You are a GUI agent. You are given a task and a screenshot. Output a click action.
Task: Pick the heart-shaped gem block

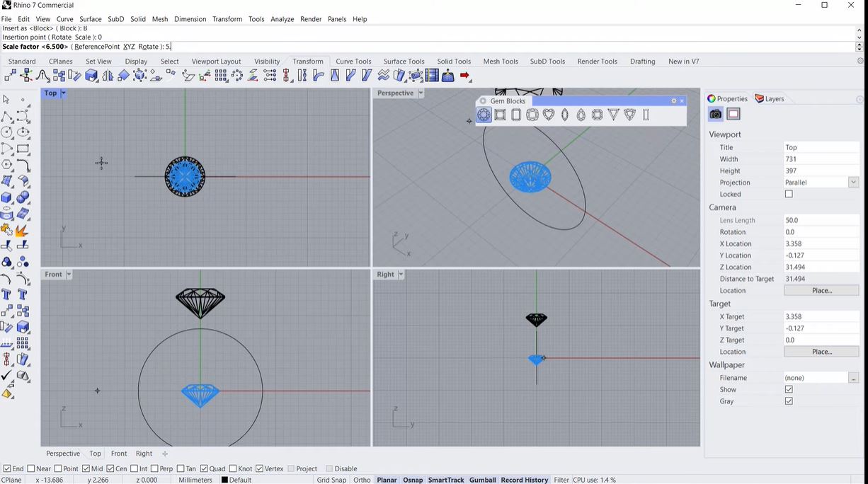[x=549, y=115]
